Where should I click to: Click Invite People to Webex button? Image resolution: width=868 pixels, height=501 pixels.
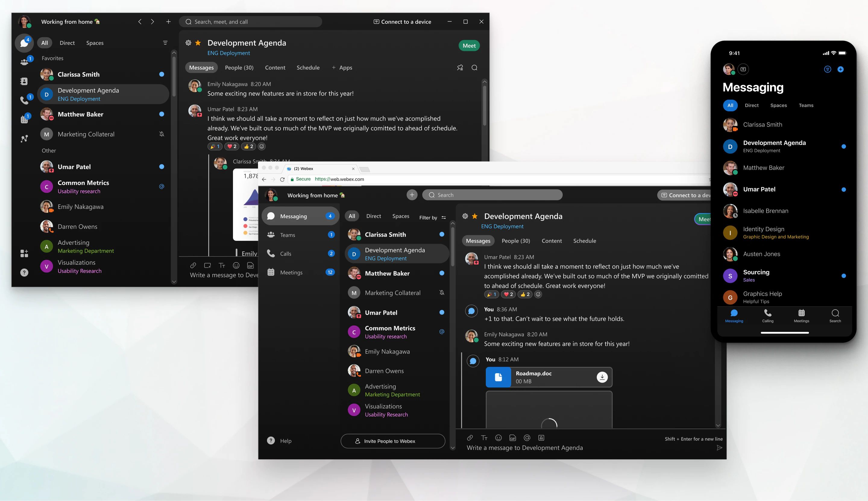(393, 441)
